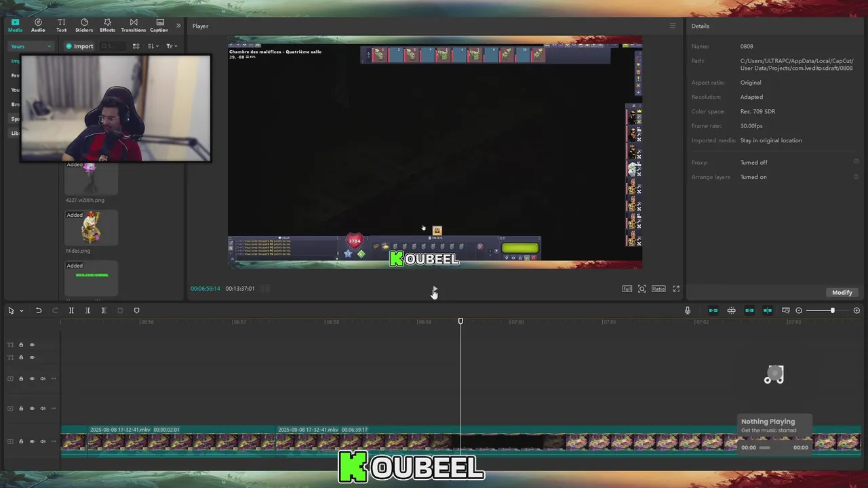The image size is (868, 488).
Task: Play the preview in the Player
Action: (x=435, y=289)
